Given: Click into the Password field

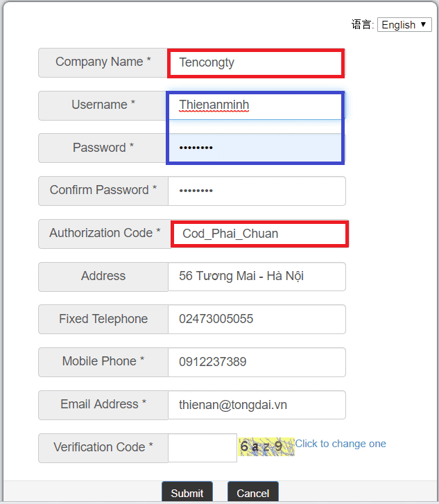Looking at the screenshot, I should [x=255, y=148].
